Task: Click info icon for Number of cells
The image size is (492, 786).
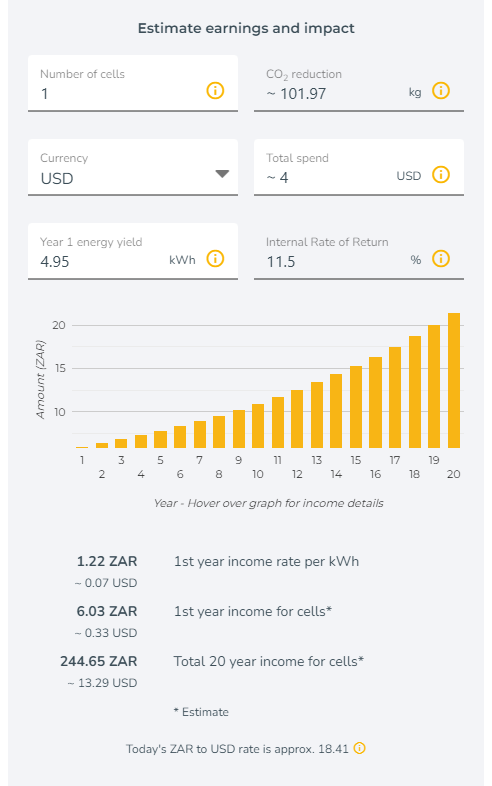Action: pos(215,91)
